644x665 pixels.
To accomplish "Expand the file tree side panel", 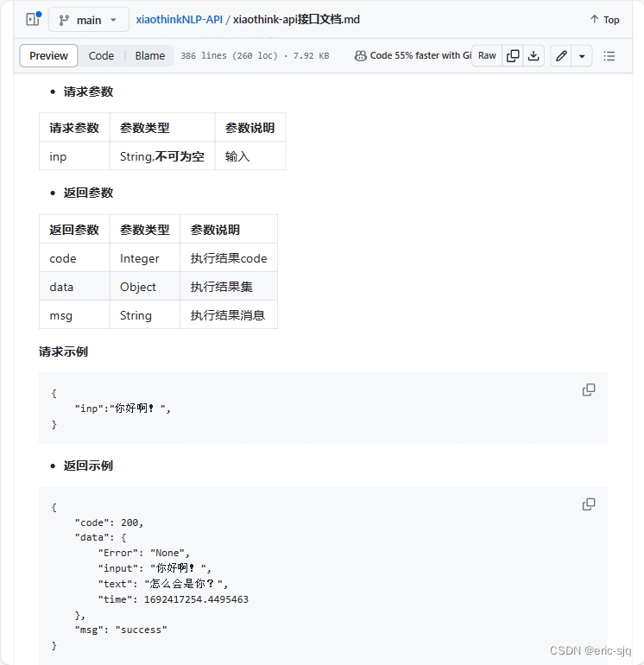I will tap(34, 20).
